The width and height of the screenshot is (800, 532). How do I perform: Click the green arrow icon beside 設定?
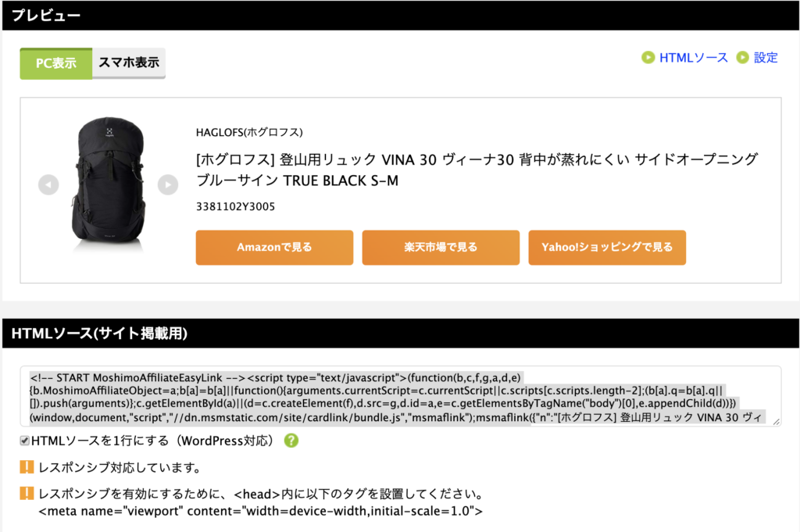pyautogui.click(x=742, y=58)
